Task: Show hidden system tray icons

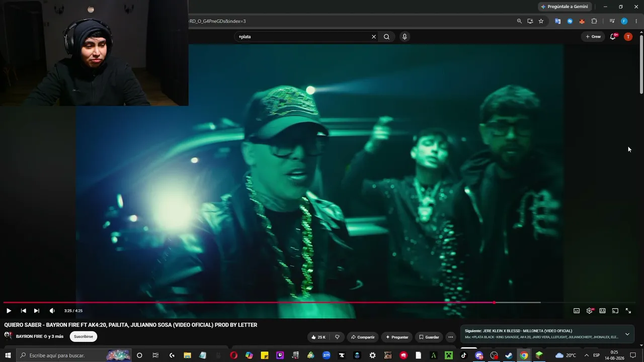Action: tap(586, 355)
